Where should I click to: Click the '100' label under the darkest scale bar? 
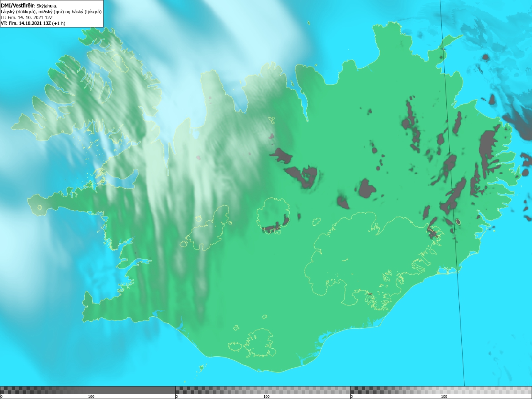[91, 397]
